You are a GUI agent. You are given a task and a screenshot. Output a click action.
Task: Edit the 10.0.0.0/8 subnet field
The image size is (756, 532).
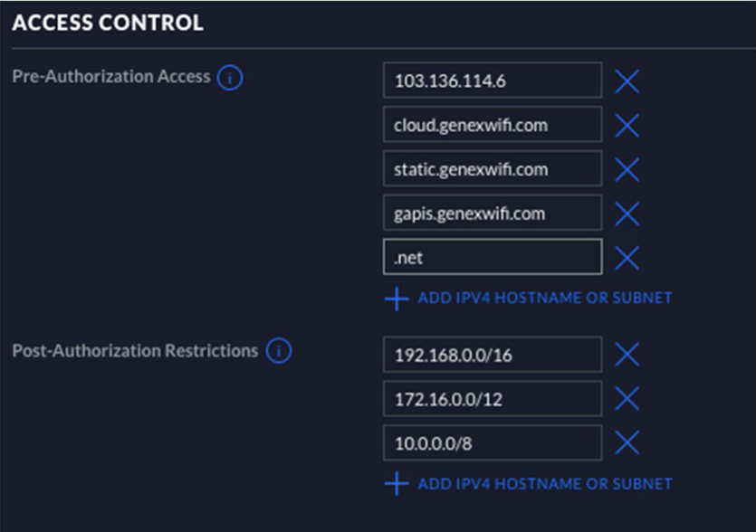coord(493,442)
